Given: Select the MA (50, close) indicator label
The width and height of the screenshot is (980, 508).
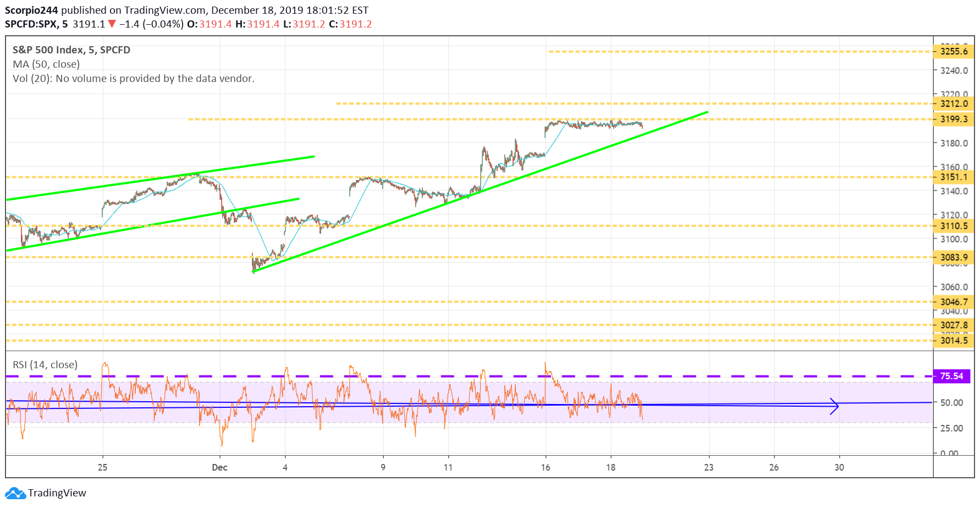Looking at the screenshot, I should click(46, 64).
